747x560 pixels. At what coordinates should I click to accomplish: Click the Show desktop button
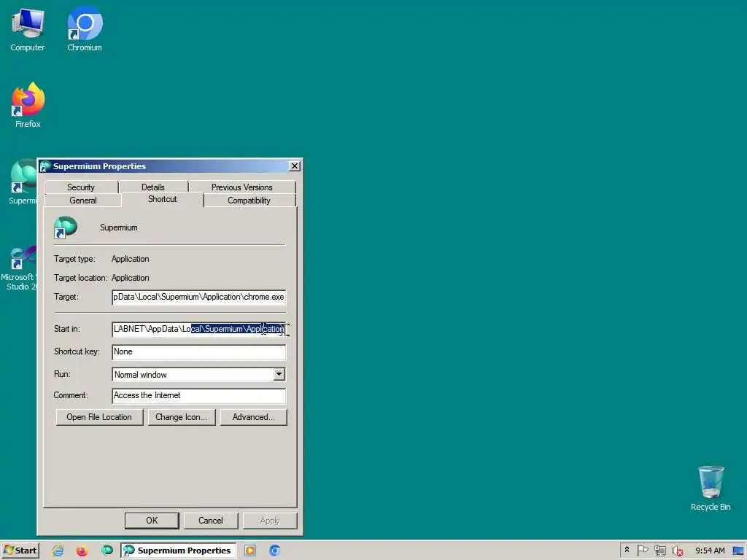(x=738, y=551)
